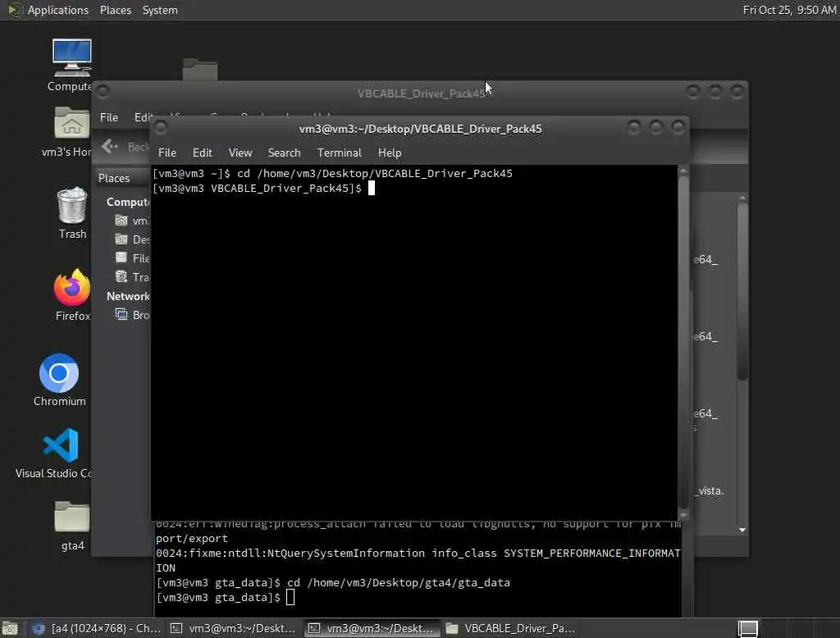
Task: Open the terminal Search menu
Action: click(x=284, y=153)
